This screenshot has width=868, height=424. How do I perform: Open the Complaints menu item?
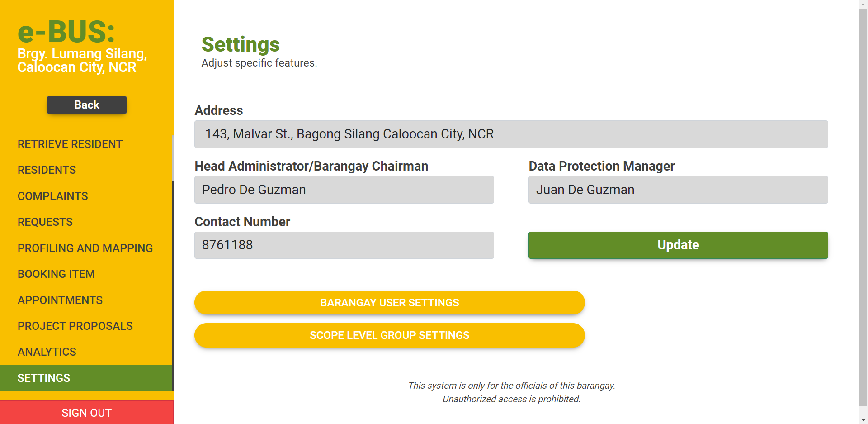coord(52,196)
